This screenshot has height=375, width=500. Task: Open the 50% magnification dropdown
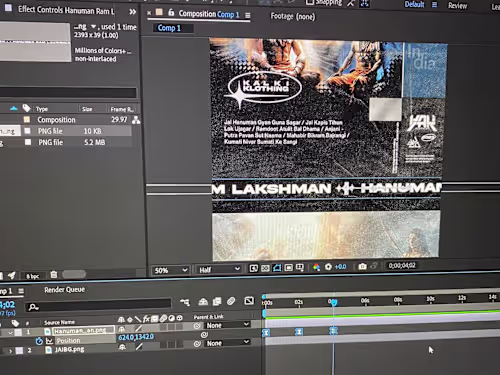click(170, 270)
